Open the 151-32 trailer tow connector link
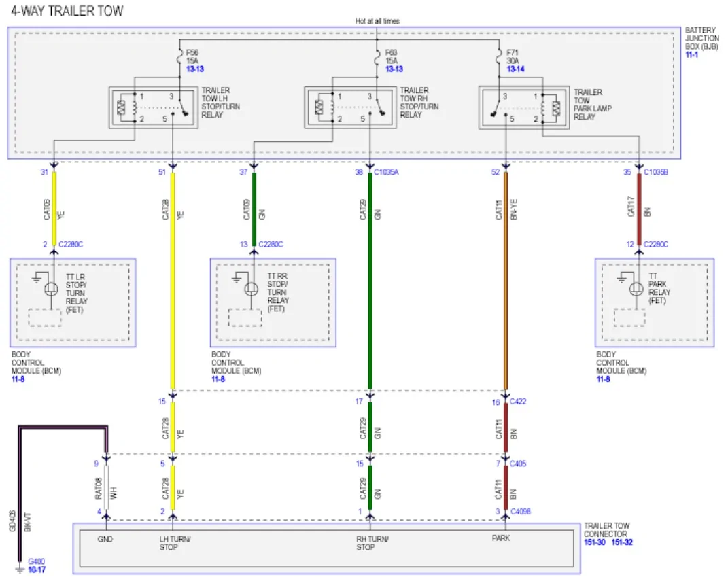This screenshot has height=577, width=728. point(622,542)
